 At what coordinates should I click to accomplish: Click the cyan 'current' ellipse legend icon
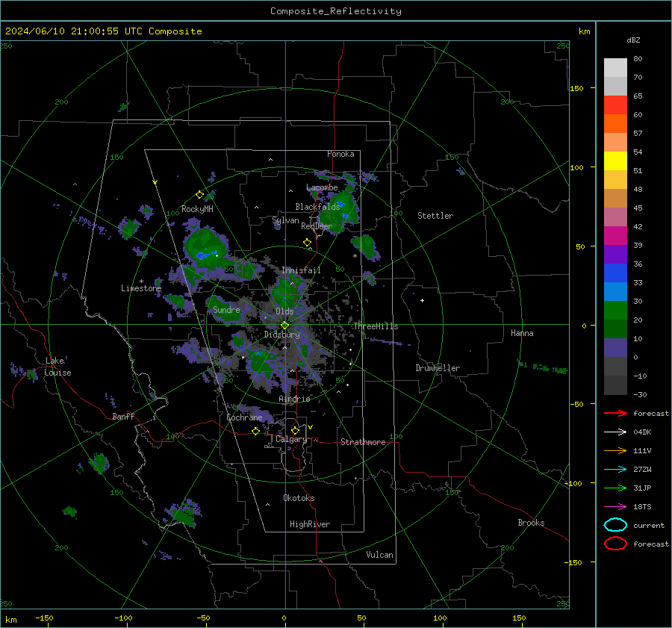click(x=615, y=525)
